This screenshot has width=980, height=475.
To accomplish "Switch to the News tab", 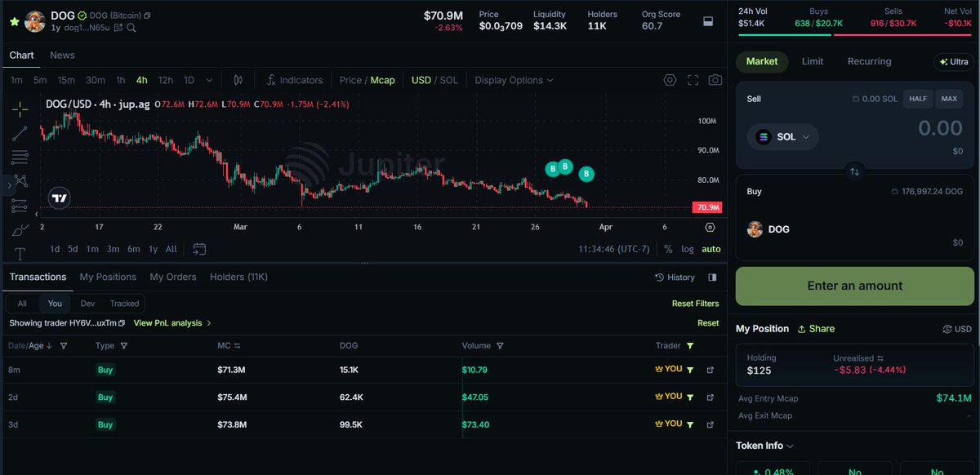I will tap(62, 55).
